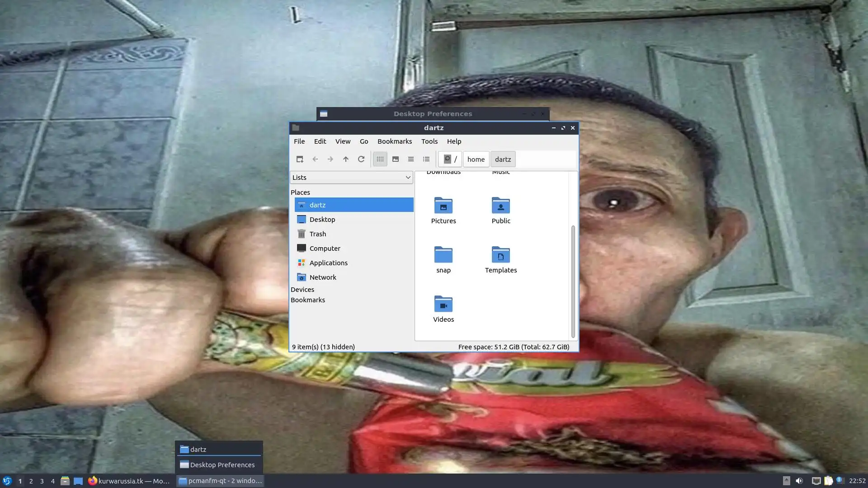The width and height of the screenshot is (868, 488).
Task: Expand the Bookmarks section in sidebar
Action: [x=308, y=300]
